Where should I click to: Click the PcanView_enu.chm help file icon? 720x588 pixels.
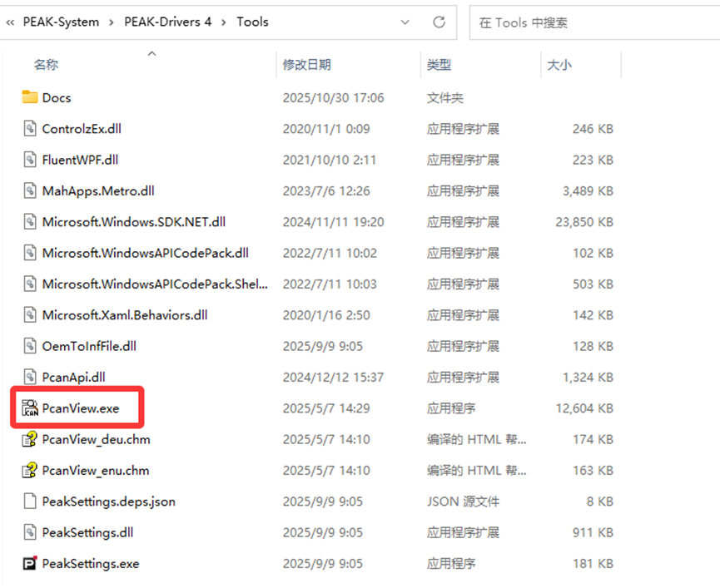30,470
